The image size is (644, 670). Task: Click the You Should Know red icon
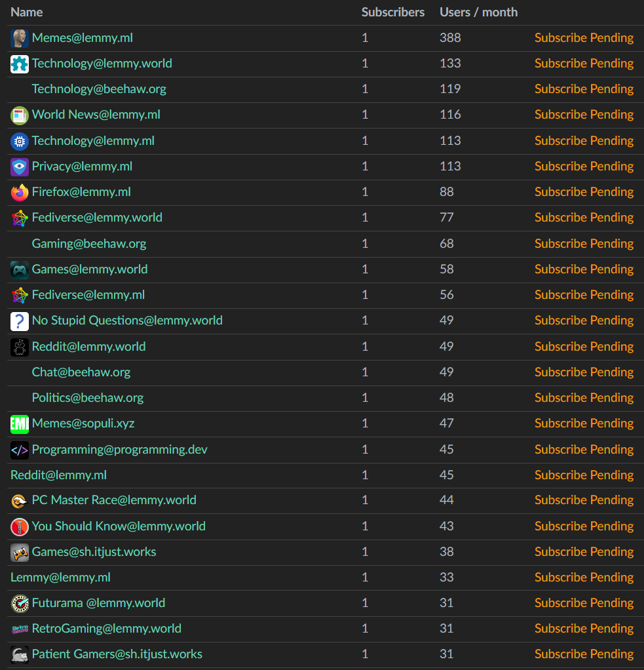tap(20, 527)
